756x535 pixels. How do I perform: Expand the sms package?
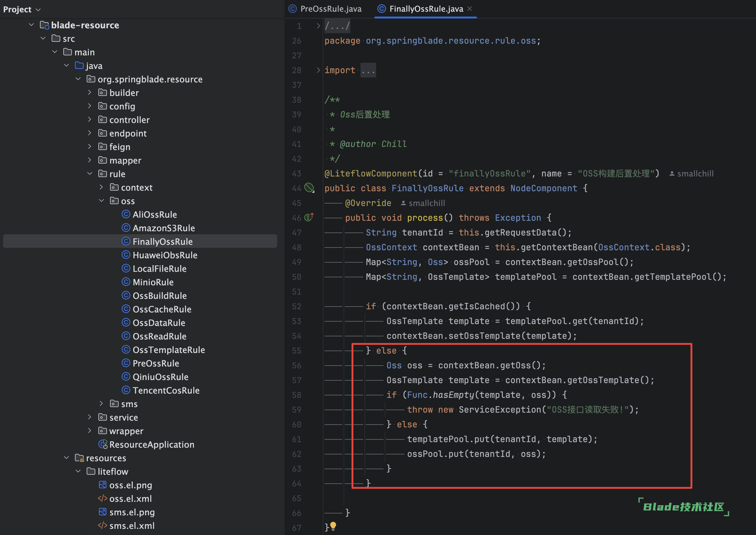(x=101, y=403)
